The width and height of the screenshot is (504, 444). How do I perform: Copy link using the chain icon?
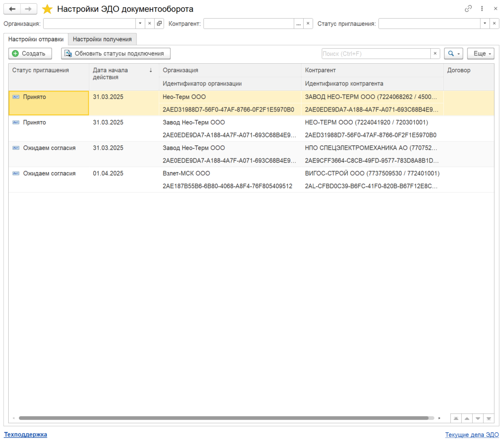468,9
